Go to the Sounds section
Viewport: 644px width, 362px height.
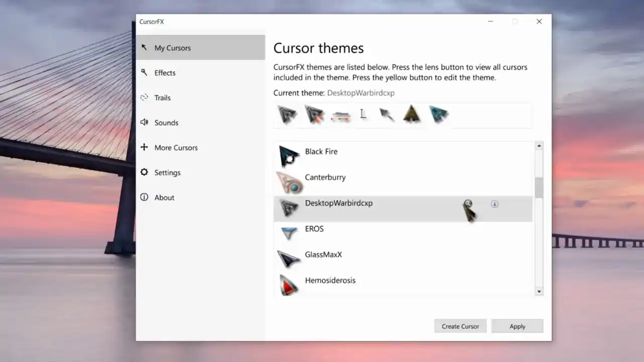[200, 123]
